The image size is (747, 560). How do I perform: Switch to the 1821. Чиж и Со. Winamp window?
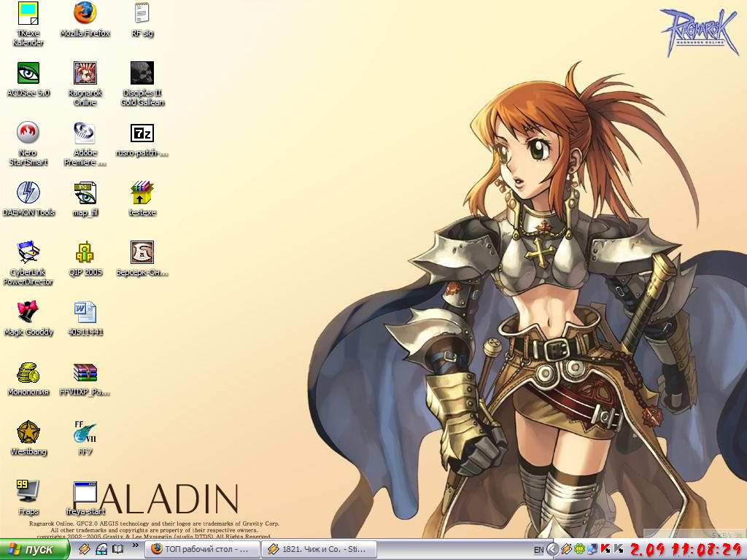pos(320,550)
